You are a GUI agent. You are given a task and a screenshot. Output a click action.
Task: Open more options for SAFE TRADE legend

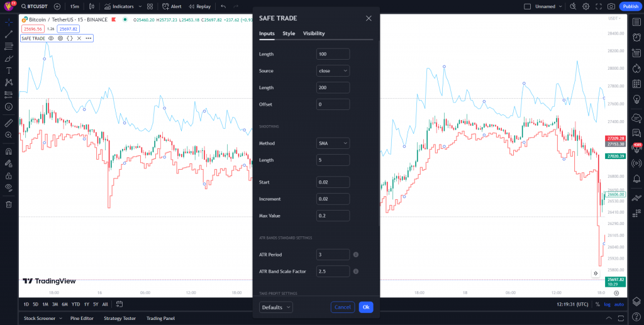coord(88,38)
